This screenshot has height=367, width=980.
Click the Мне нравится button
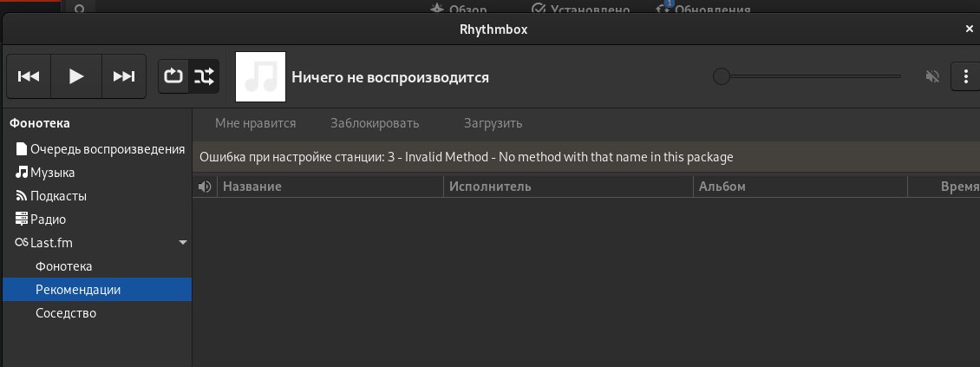(255, 123)
